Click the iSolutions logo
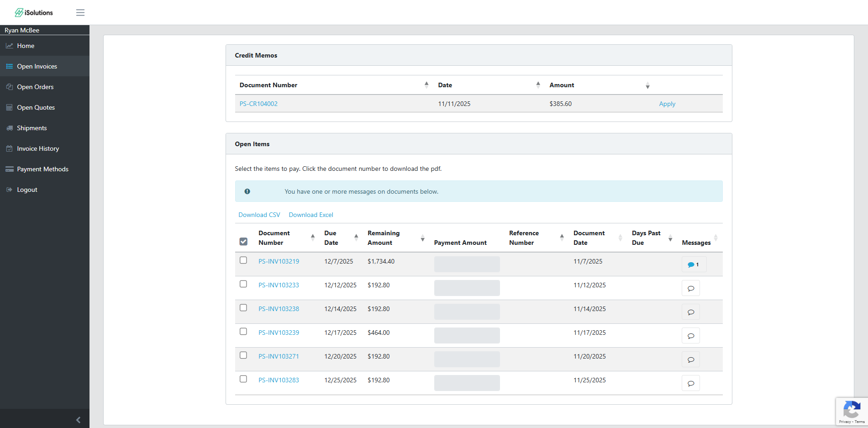The height and width of the screenshot is (428, 868). 33,12
